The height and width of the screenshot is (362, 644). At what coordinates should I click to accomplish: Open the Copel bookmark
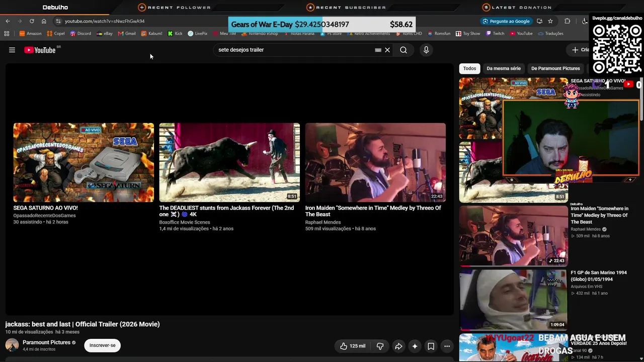56,34
